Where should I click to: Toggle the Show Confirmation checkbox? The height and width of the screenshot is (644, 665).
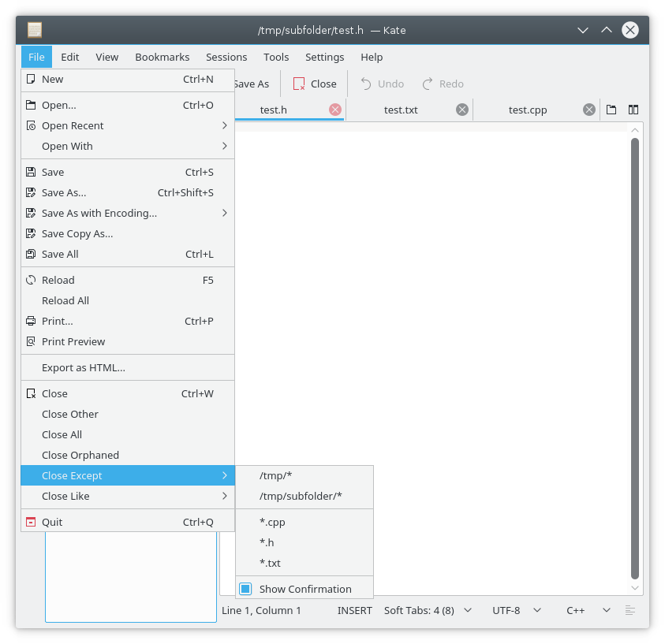[245, 589]
